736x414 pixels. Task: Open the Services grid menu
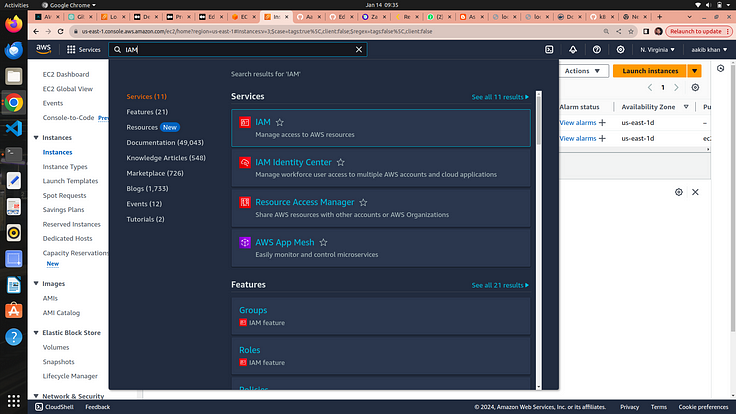tap(84, 49)
